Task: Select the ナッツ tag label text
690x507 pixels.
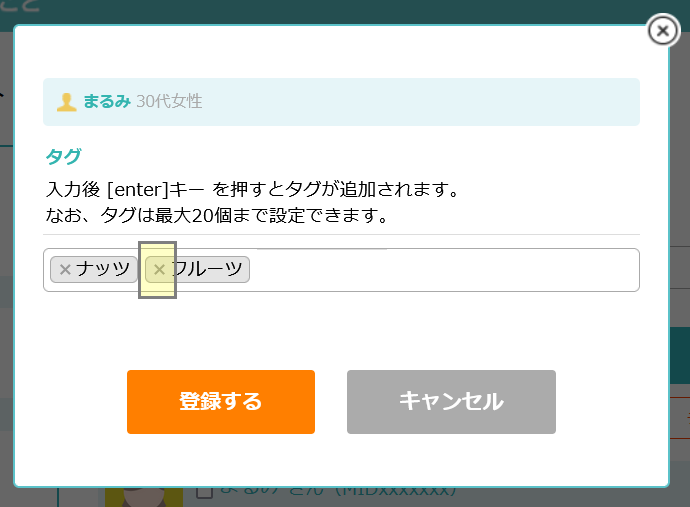Action: coord(103,269)
